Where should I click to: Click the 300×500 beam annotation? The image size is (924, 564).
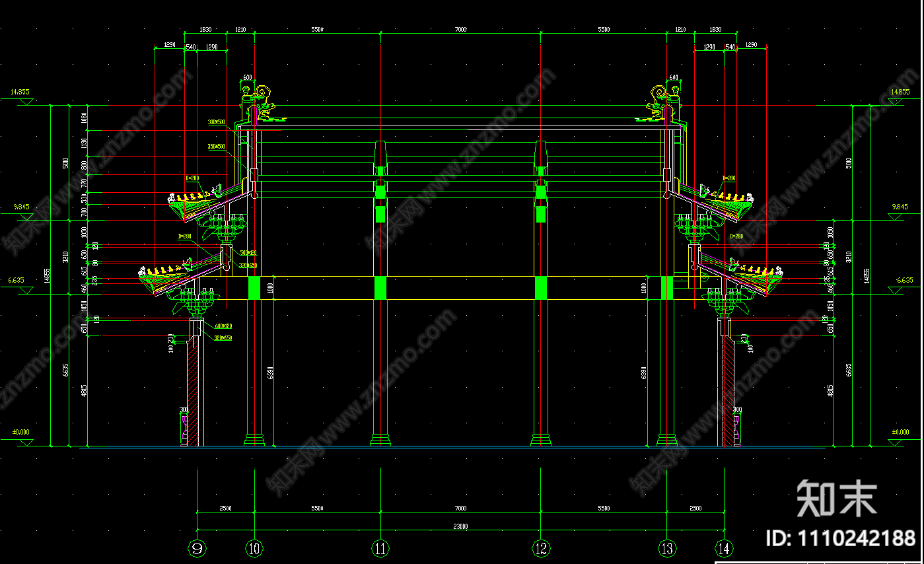(x=217, y=123)
